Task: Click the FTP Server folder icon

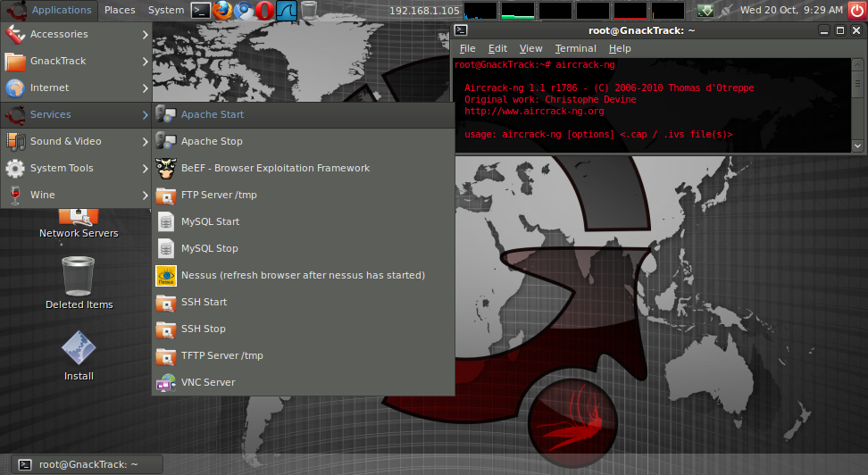Action: point(165,195)
